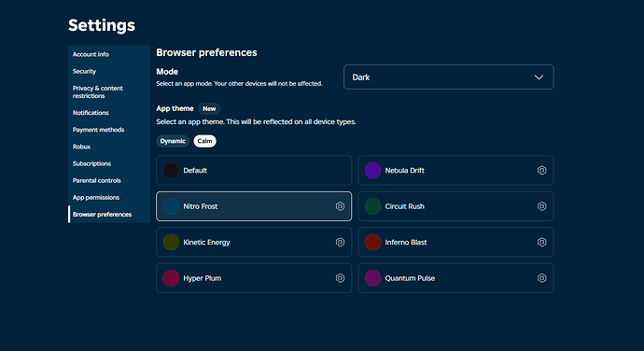
Task: Click the Robux icon on Circuit Rush card
Action: point(541,206)
